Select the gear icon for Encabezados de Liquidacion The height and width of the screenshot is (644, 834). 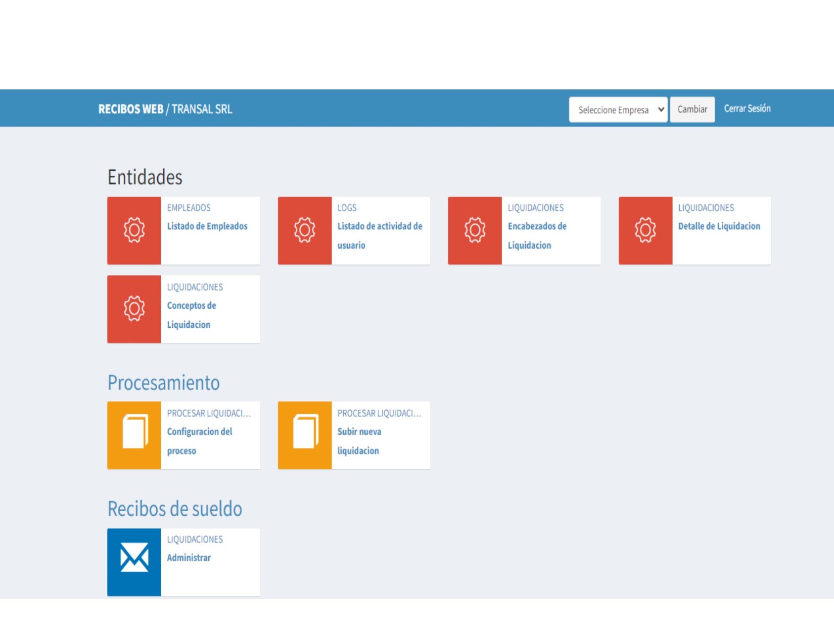tap(474, 230)
